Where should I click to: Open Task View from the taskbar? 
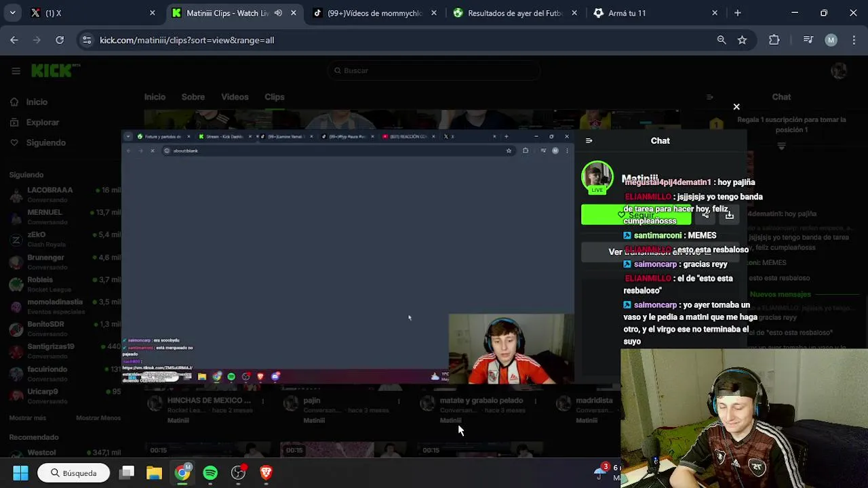127,472
